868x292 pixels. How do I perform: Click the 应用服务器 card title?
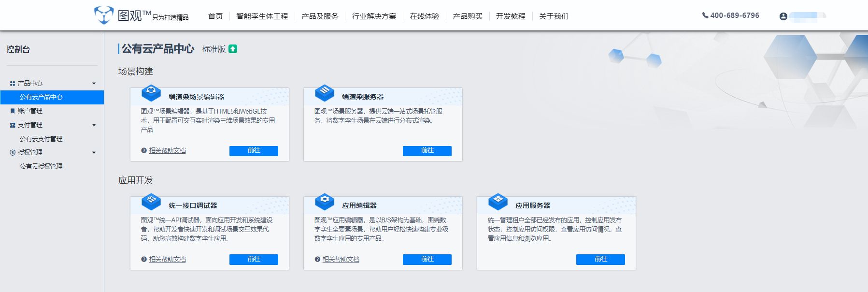(x=533, y=205)
